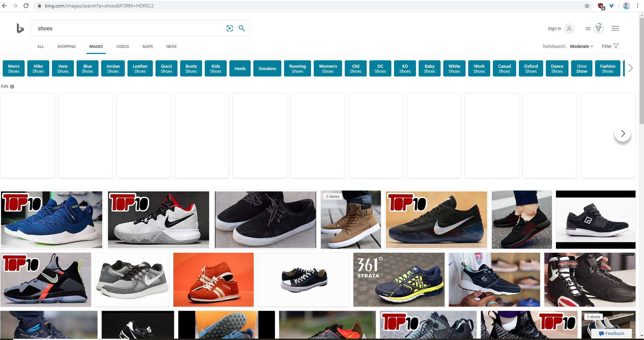
Task: Switch to the ALL tab
Action: [x=40, y=47]
